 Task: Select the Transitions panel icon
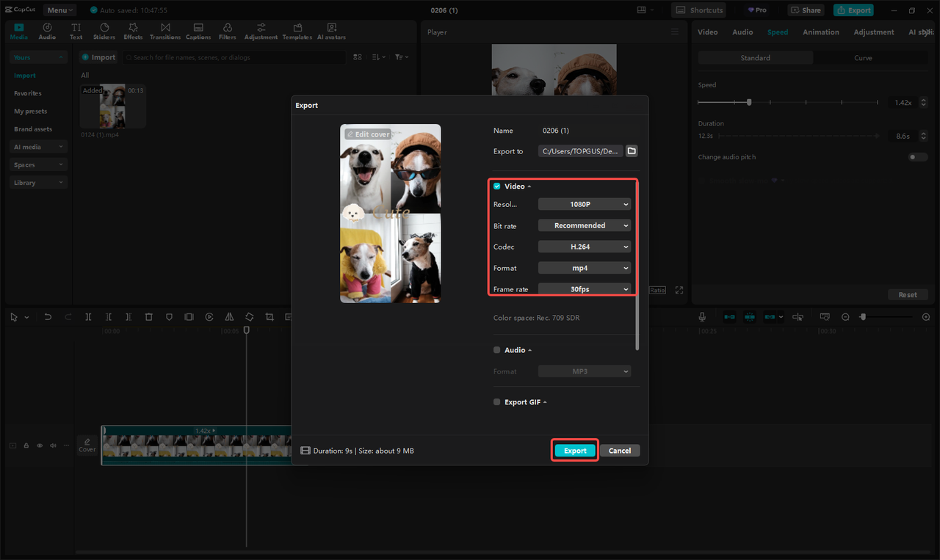pyautogui.click(x=164, y=30)
